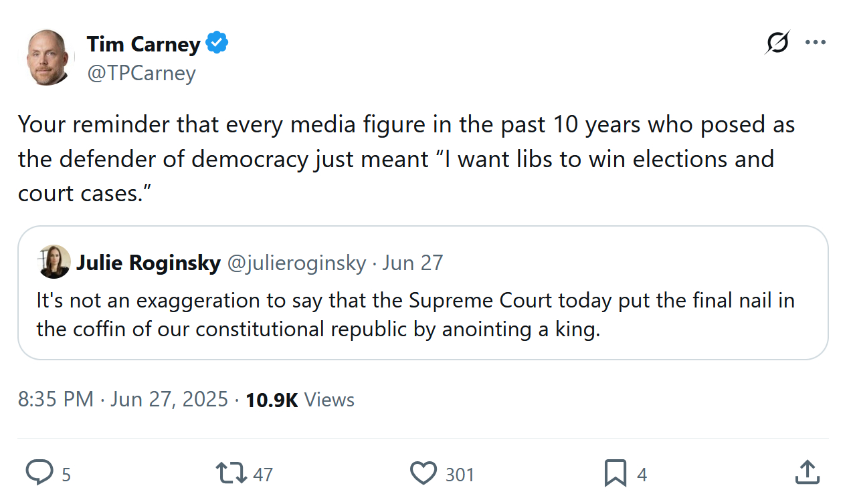
Task: Open Tim Carney's profile picture
Action: tap(49, 57)
